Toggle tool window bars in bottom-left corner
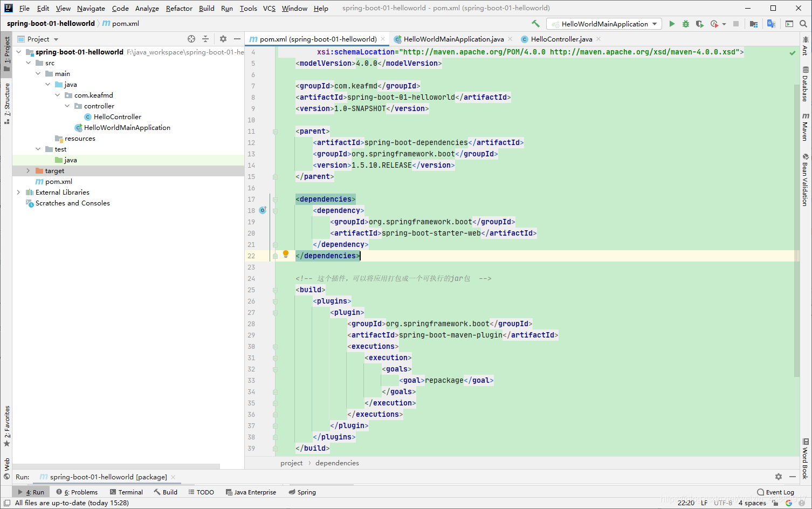The width and height of the screenshot is (812, 509). (x=6, y=503)
